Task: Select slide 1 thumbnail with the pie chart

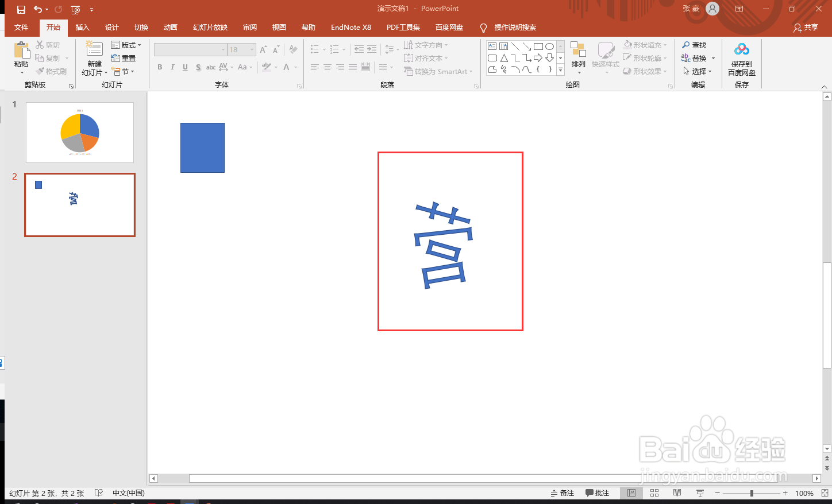Action: click(x=80, y=133)
